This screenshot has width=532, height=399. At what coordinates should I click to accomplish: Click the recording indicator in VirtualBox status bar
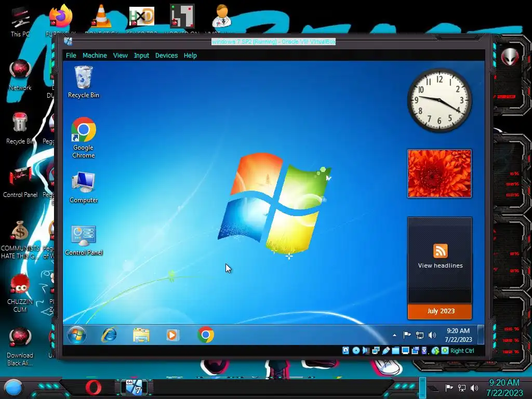[x=415, y=351]
